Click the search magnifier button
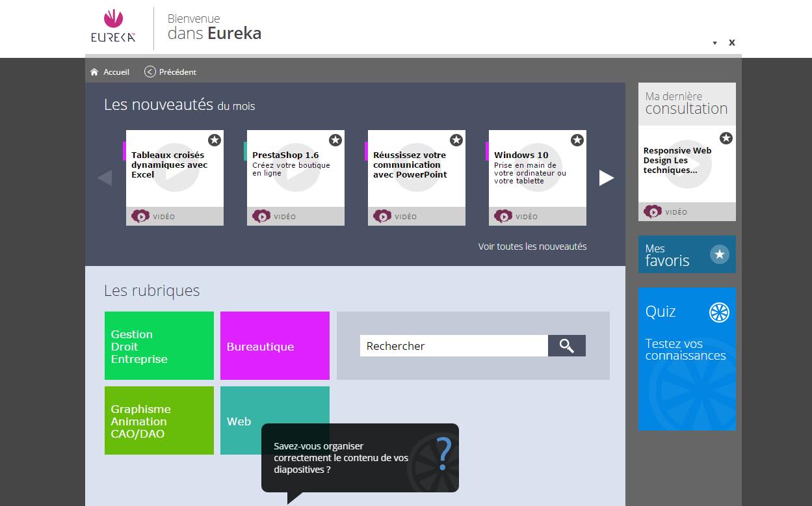Viewport: 812px width, 506px height. pyautogui.click(x=567, y=346)
